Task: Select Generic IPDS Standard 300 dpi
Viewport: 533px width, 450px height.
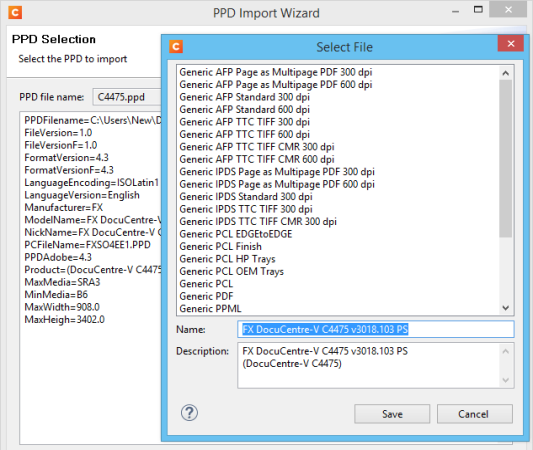Action: point(246,196)
